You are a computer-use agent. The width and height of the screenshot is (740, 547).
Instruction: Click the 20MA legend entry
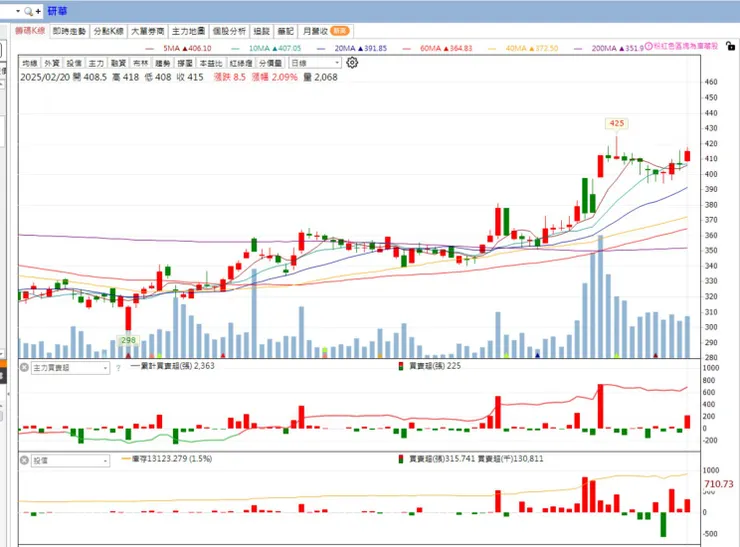pyautogui.click(x=352, y=48)
